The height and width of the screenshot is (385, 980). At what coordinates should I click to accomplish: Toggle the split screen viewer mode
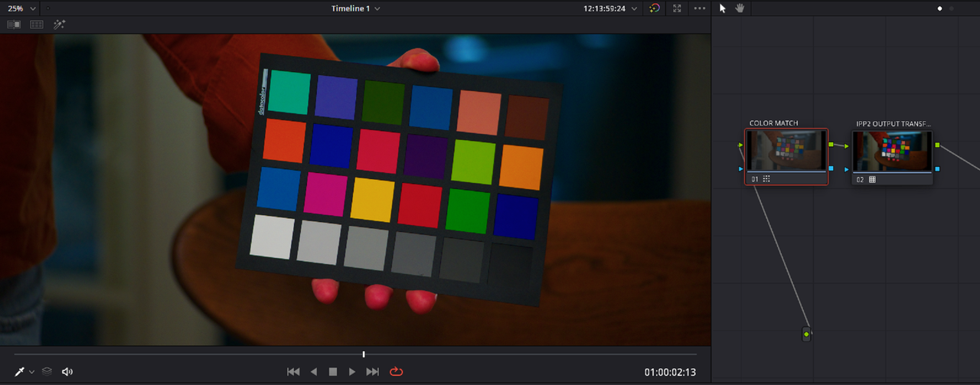(x=37, y=24)
